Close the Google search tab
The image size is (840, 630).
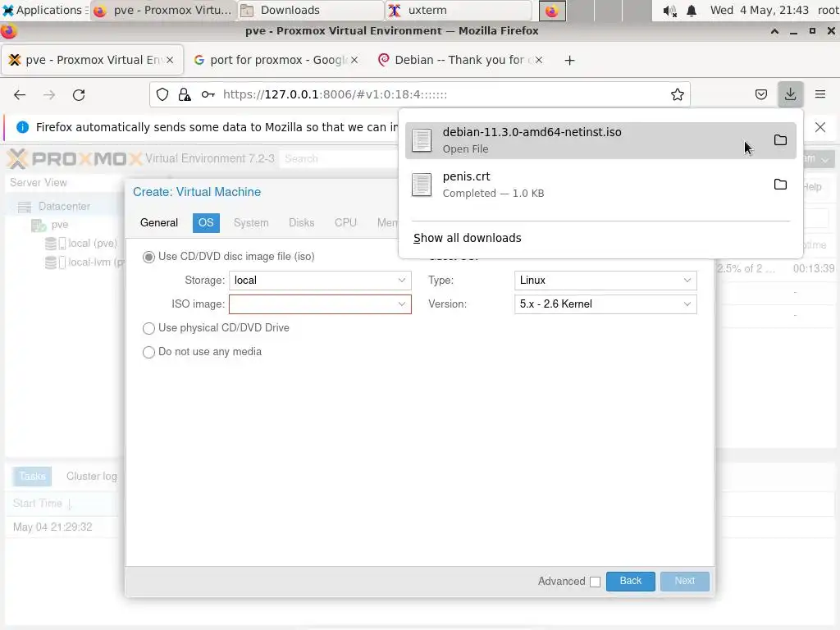[354, 60]
